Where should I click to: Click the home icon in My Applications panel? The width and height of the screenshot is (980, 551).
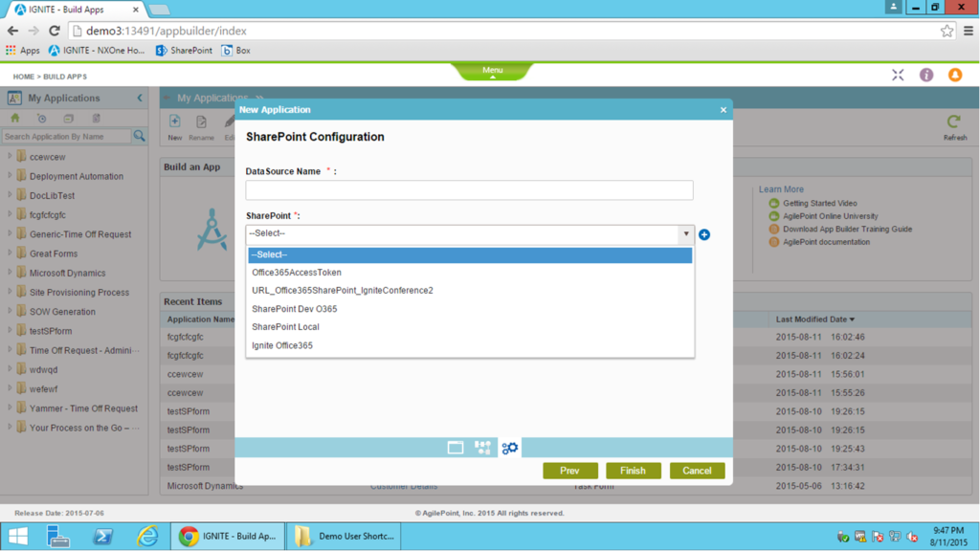13,118
